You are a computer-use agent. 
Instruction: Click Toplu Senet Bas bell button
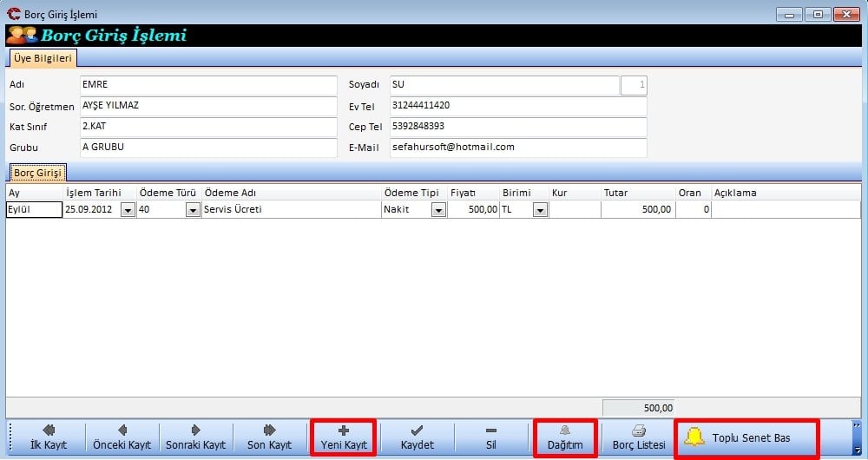746,437
